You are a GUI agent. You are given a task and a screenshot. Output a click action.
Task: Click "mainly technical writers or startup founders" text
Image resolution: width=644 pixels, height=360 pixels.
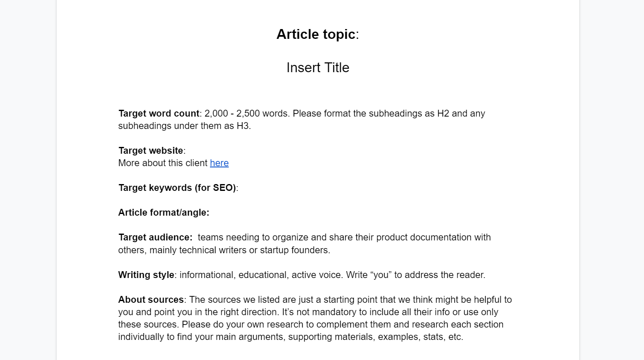tap(239, 250)
